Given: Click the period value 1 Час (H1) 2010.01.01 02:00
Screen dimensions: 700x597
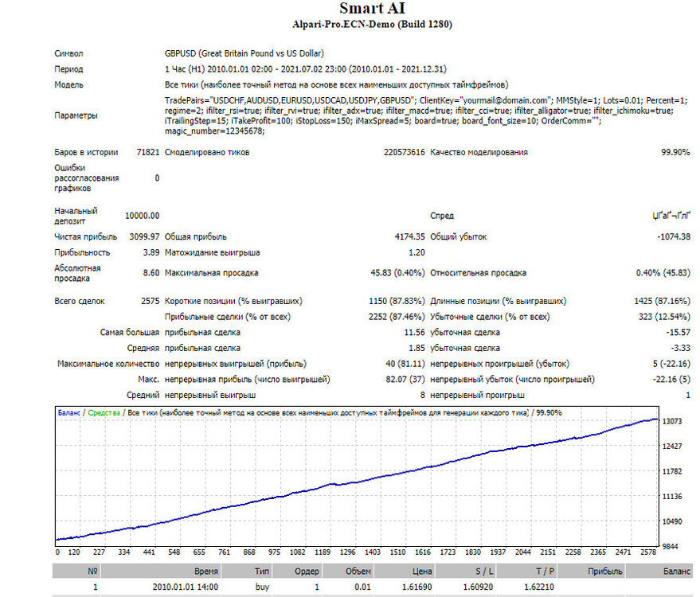Looking at the screenshot, I should (218, 69).
